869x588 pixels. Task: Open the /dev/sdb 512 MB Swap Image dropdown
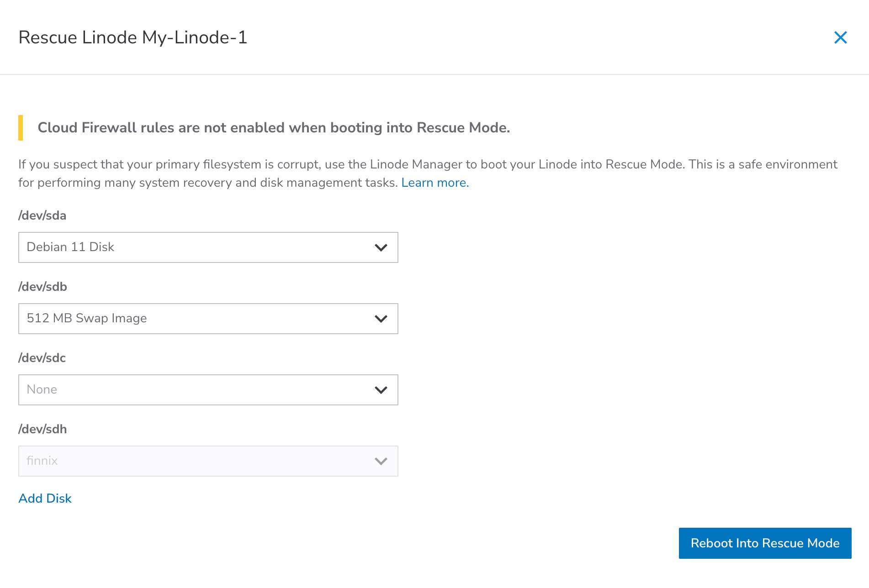click(x=208, y=319)
